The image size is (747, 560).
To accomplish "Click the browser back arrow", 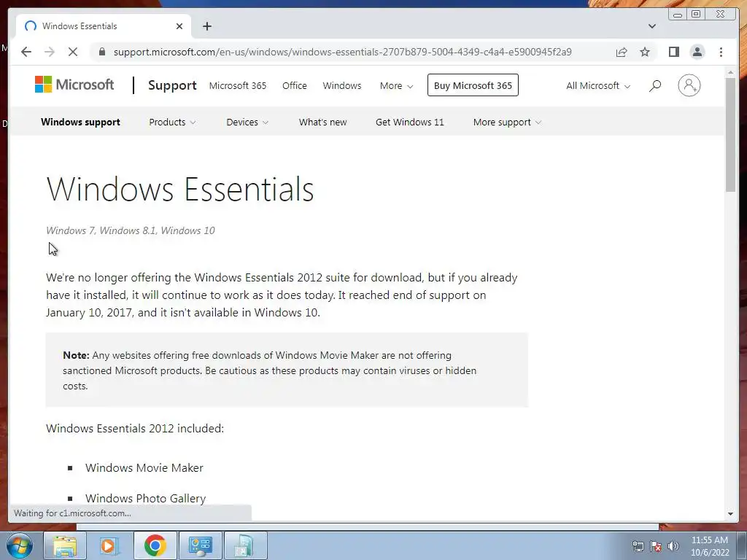I will coord(26,52).
